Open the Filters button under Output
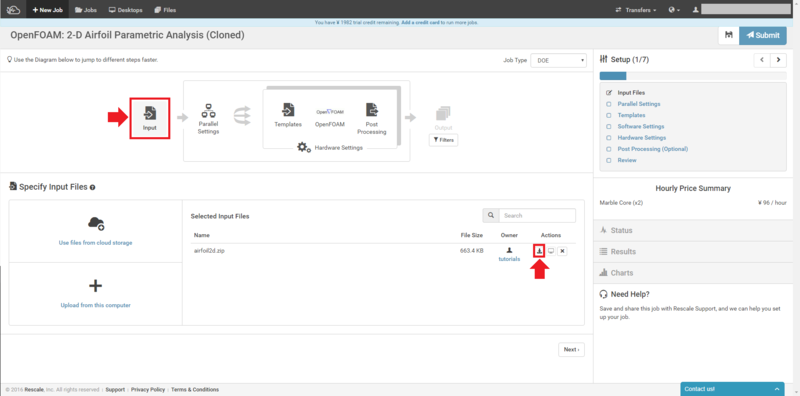 click(x=443, y=140)
